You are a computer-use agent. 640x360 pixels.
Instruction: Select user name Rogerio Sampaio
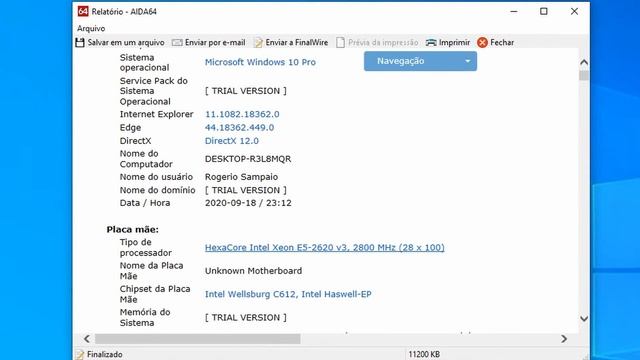[241, 177]
